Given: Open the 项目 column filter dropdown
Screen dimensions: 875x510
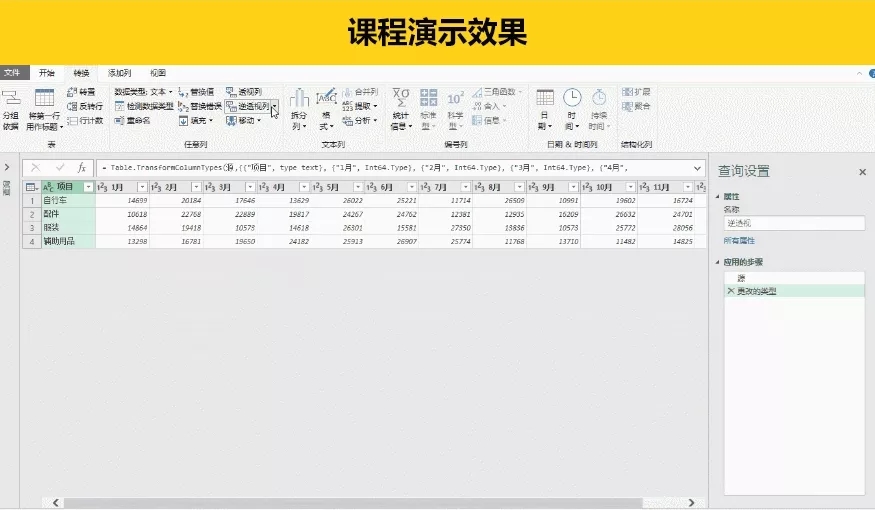Looking at the screenshot, I should 88,187.
